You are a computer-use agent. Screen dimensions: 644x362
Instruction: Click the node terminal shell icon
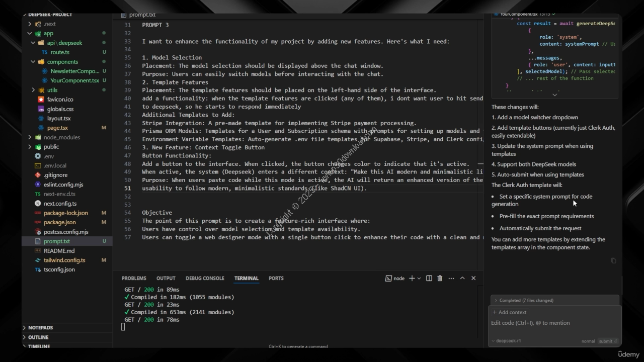pyautogui.click(x=388, y=278)
